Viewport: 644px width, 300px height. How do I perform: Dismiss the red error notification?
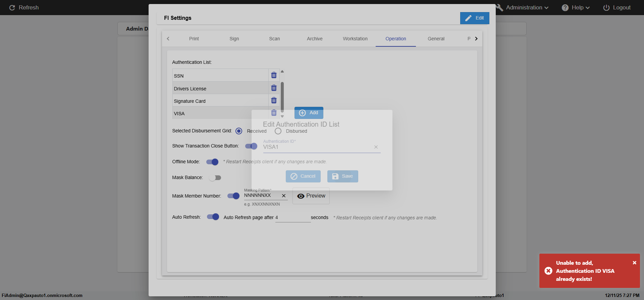[634, 263]
